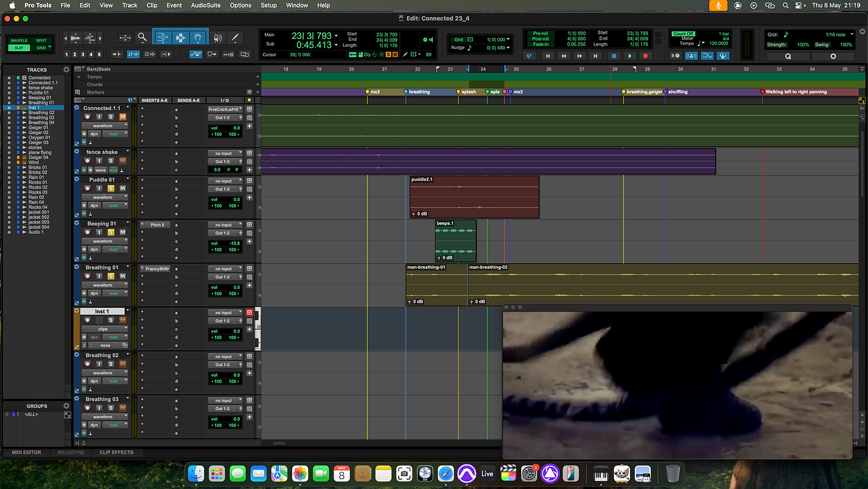868x489 pixels.
Task: Open the Track menu
Action: click(130, 5)
